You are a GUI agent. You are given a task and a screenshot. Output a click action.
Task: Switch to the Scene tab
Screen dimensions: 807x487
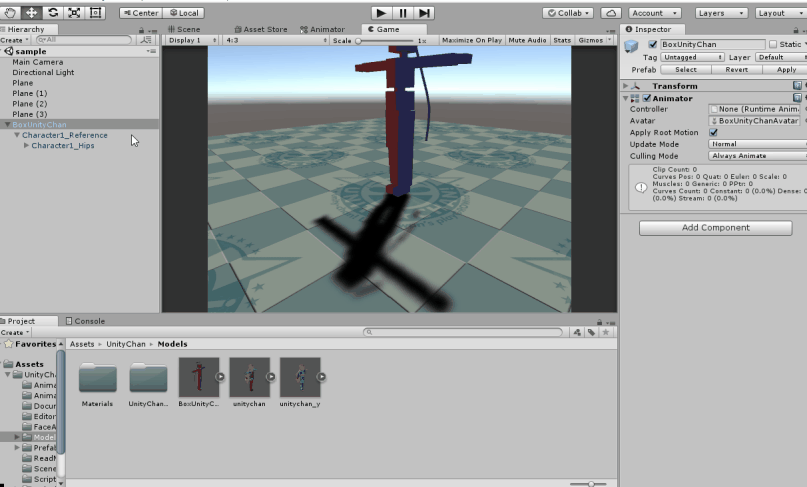click(x=184, y=29)
